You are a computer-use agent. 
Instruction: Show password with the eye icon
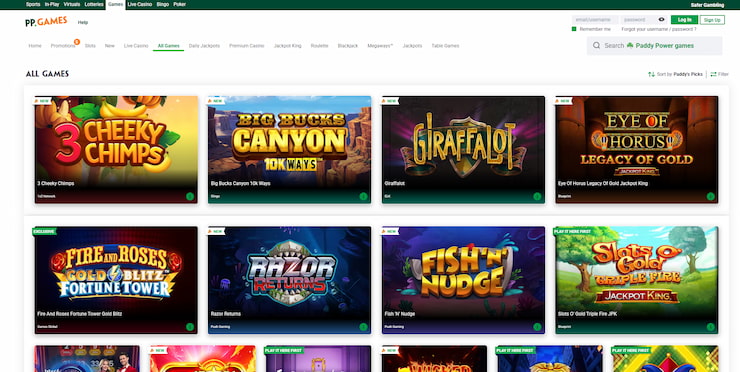pyautogui.click(x=661, y=20)
